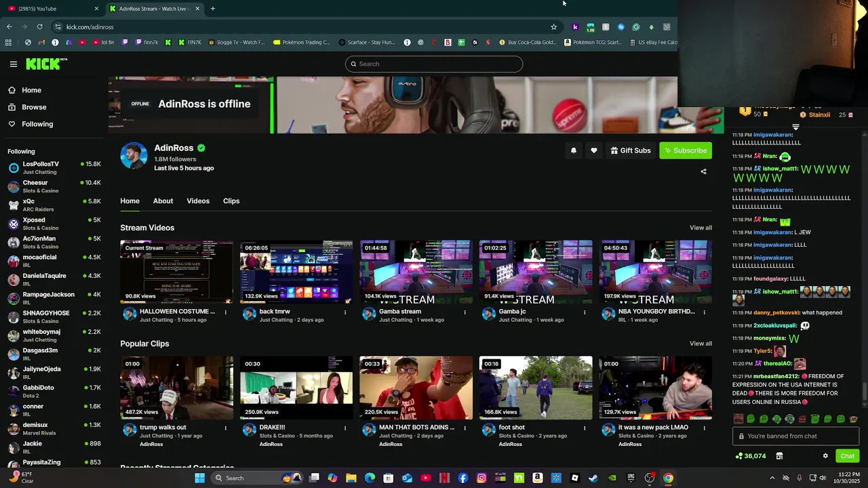
Task: Open options menu for DRAKE!!! clip
Action: pos(345,428)
